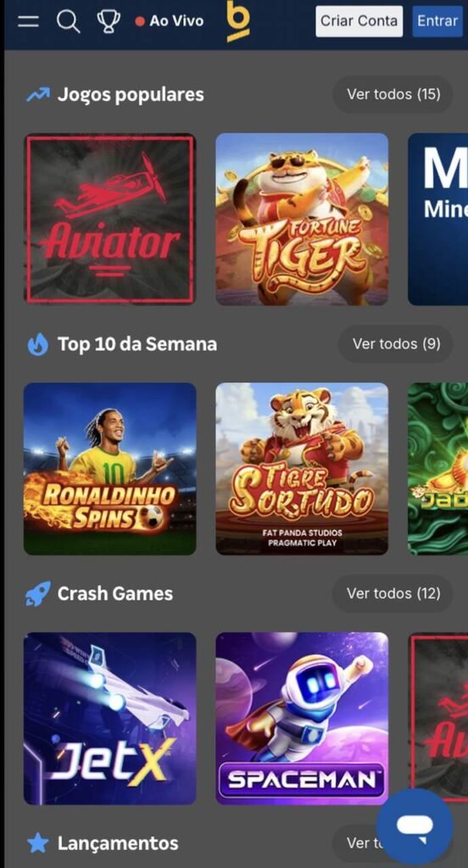The image size is (468, 868).
Task: Tap the flame icon beside Top 10
Action: tap(37, 344)
